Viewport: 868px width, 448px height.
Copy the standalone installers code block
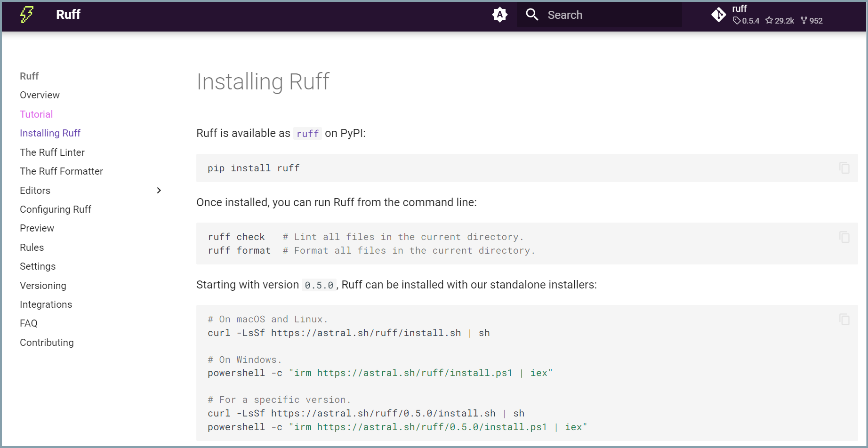[844, 320]
